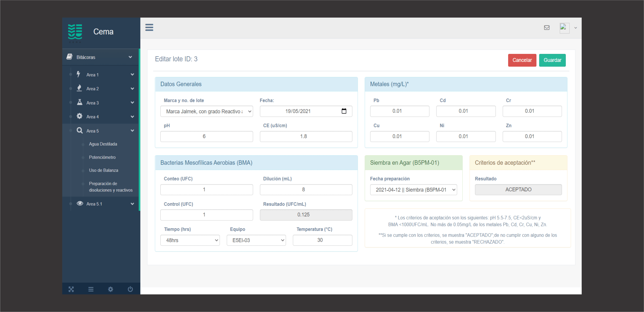Click the Area 3 flask icon
Image resolution: width=644 pixels, height=312 pixels.
79,102
